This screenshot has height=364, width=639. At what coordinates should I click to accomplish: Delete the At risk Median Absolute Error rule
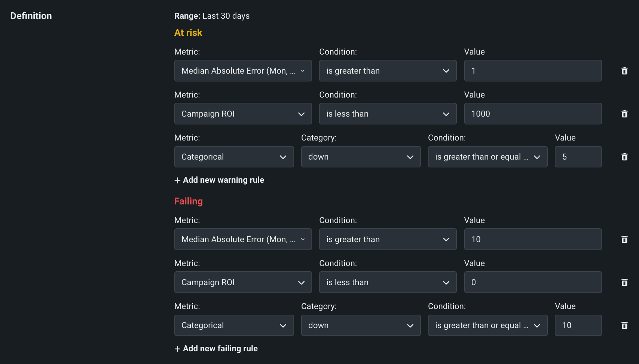click(624, 71)
